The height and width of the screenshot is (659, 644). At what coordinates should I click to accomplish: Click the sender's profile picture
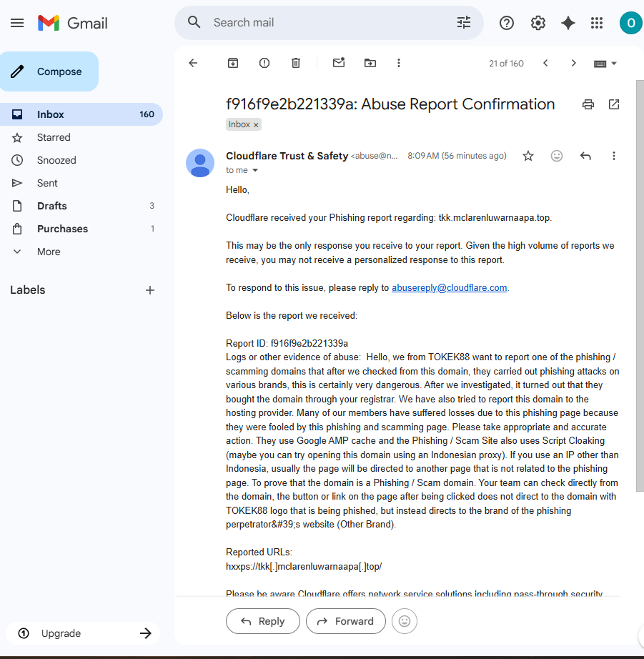(x=200, y=163)
